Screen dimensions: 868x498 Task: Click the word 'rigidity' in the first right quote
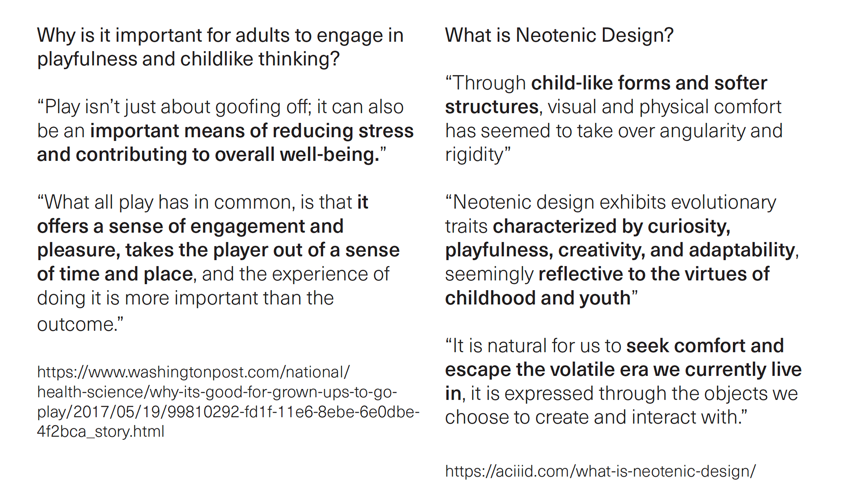[474, 155]
